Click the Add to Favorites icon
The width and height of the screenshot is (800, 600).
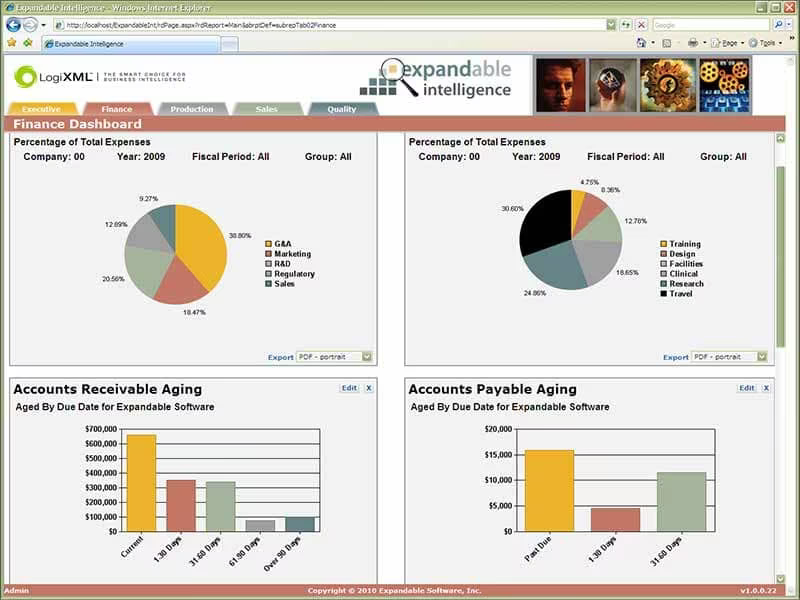pyautogui.click(x=28, y=43)
